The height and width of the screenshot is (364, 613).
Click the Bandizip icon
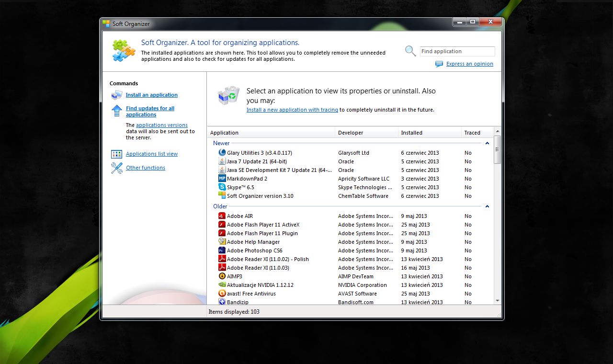(x=222, y=302)
